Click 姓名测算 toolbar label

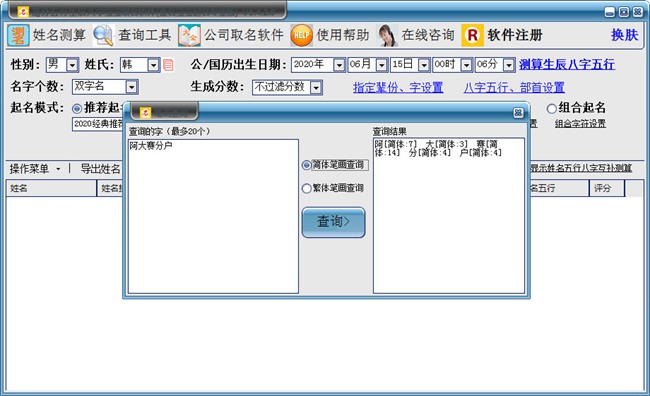59,35
